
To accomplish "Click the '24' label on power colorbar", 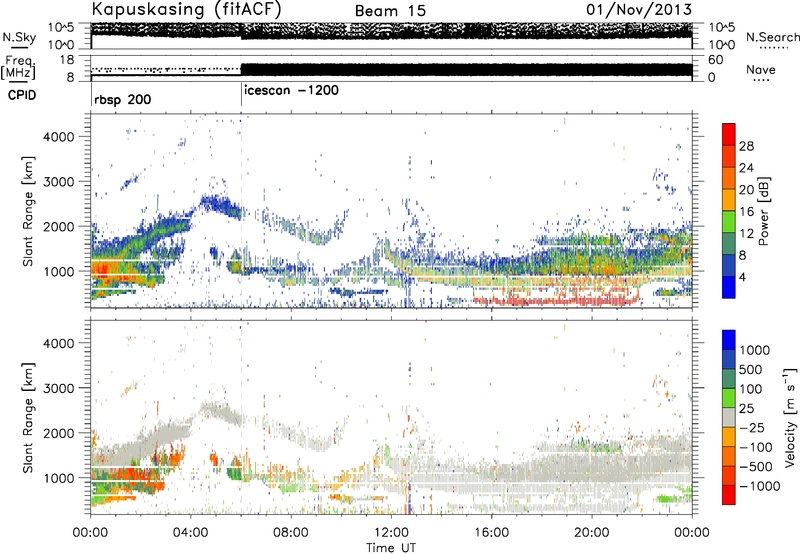I will point(746,168).
